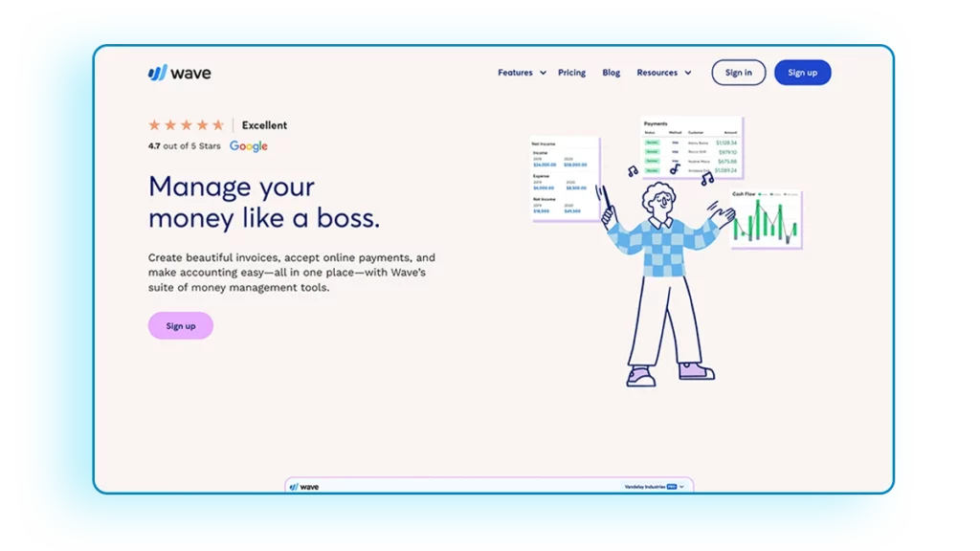Click the Google logo under the rating
The height and width of the screenshot is (551, 980).
[x=249, y=146]
